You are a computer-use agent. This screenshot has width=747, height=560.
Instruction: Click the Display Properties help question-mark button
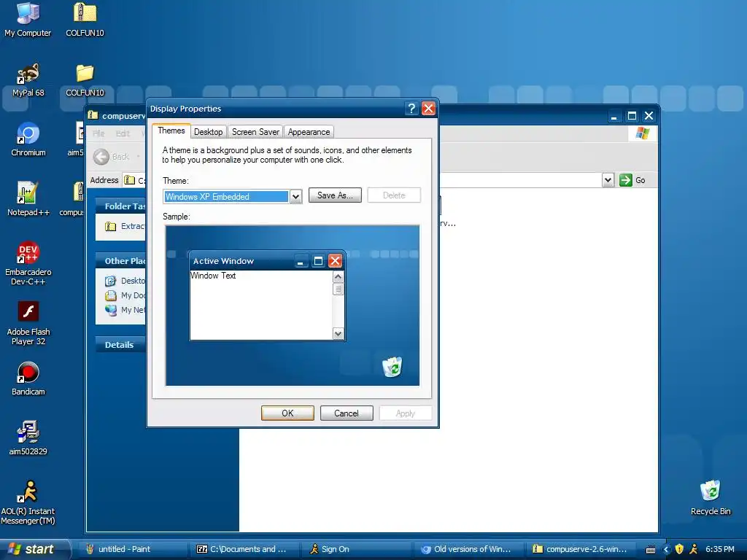click(411, 109)
